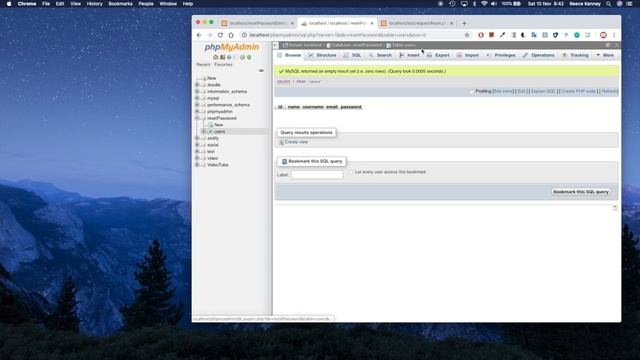This screenshot has width=640, height=360.
Task: Click the Recent link in sidebar
Action: pos(203,64)
